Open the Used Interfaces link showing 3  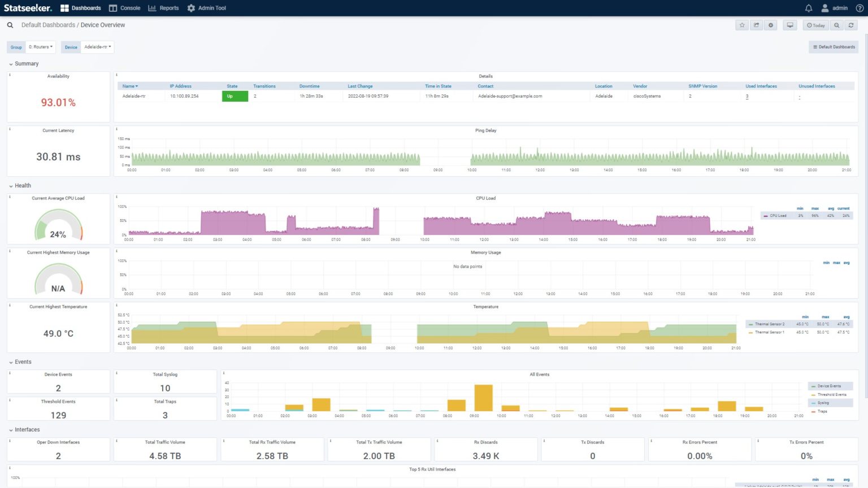pos(747,96)
